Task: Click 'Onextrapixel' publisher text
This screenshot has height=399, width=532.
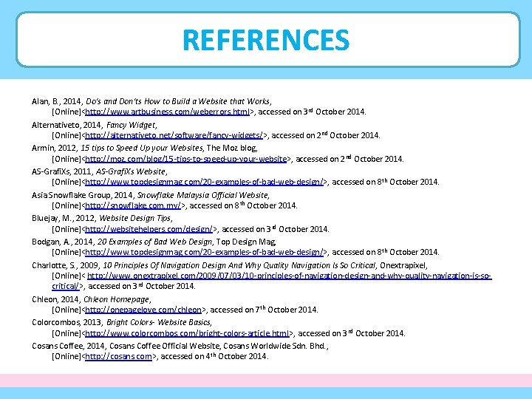Action: point(403,266)
